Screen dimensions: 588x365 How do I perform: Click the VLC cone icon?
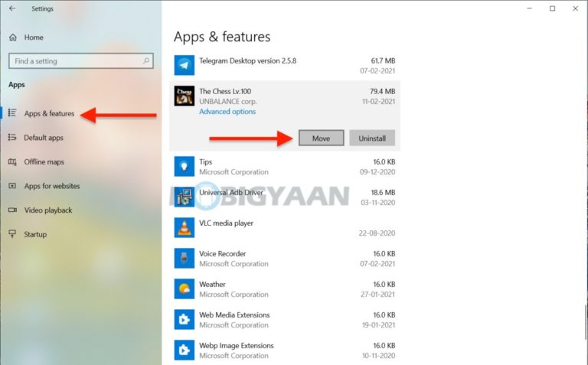[x=184, y=227]
